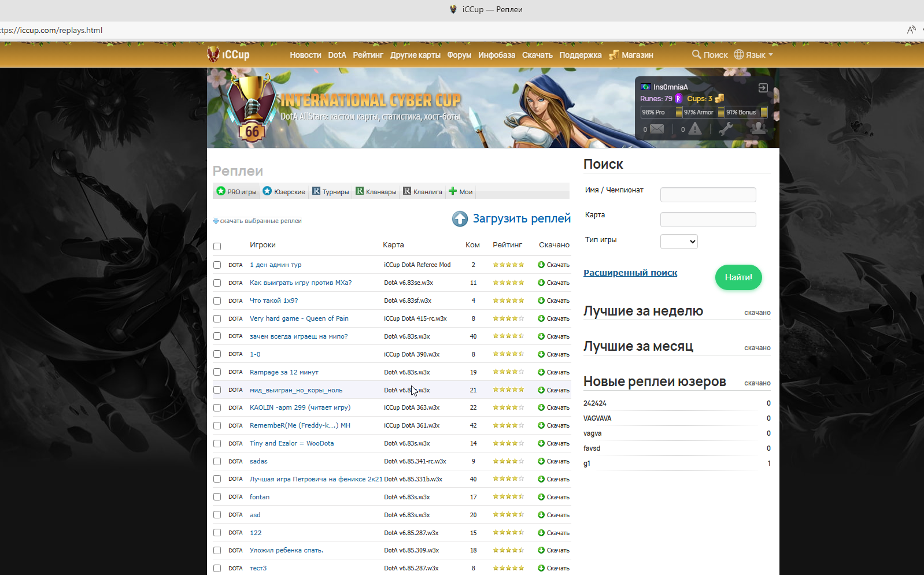This screenshot has height=575, width=924.
Task: Check the 'Tiny and Ezalor = WooDota' checkbox
Action: (x=217, y=443)
